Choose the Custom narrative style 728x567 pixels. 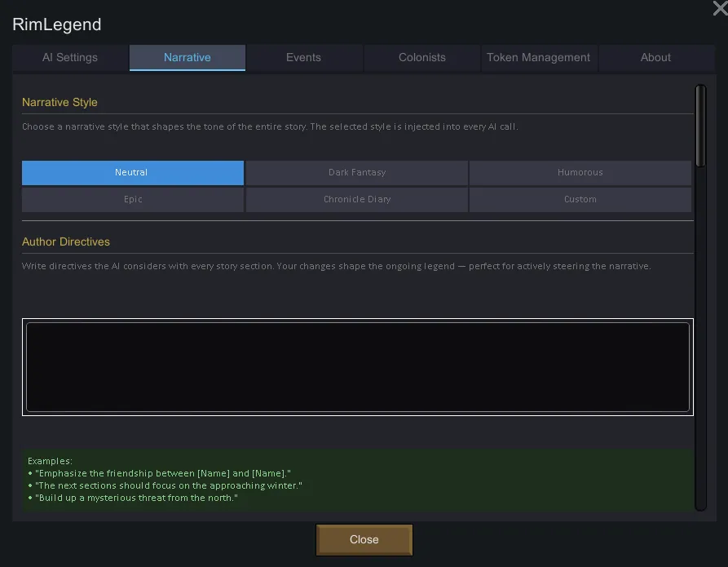(x=580, y=200)
